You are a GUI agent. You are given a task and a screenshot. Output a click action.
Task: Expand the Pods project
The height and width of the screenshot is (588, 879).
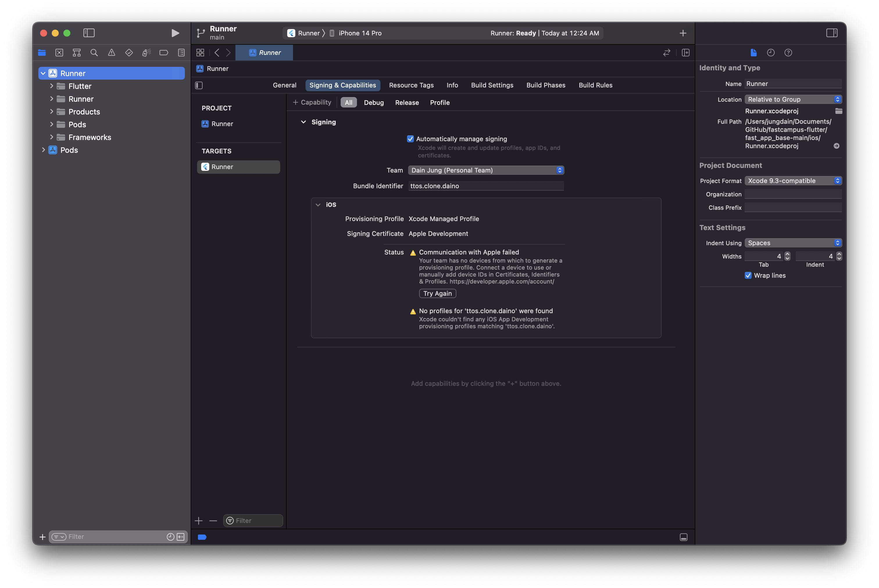pyautogui.click(x=43, y=150)
